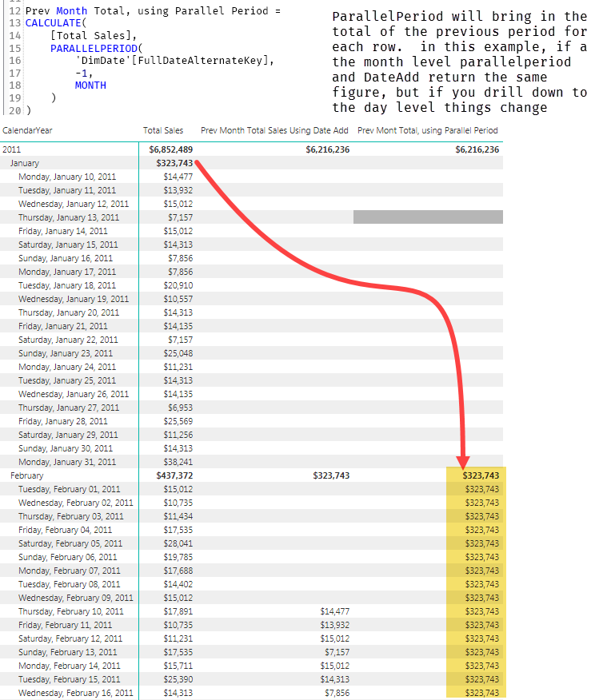
Task: Click the row Wednesday, January 19, 2011
Action: pyautogui.click(x=251, y=299)
